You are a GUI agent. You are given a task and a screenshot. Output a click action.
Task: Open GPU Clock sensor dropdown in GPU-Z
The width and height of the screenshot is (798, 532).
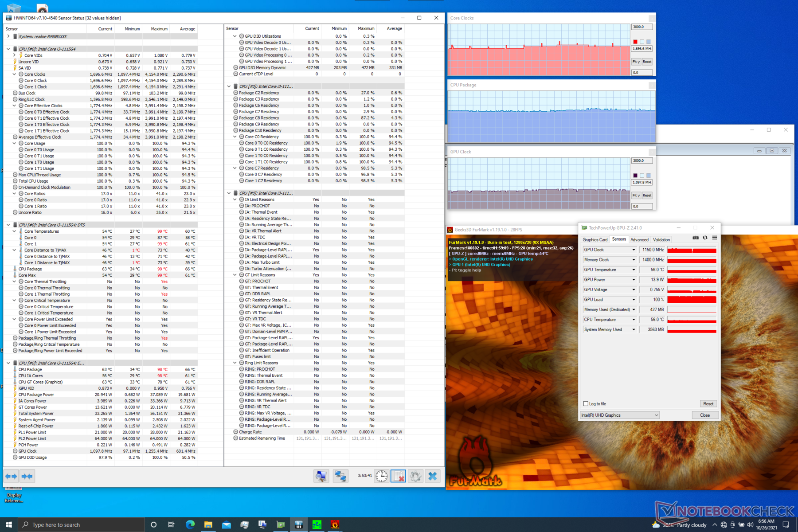point(633,250)
